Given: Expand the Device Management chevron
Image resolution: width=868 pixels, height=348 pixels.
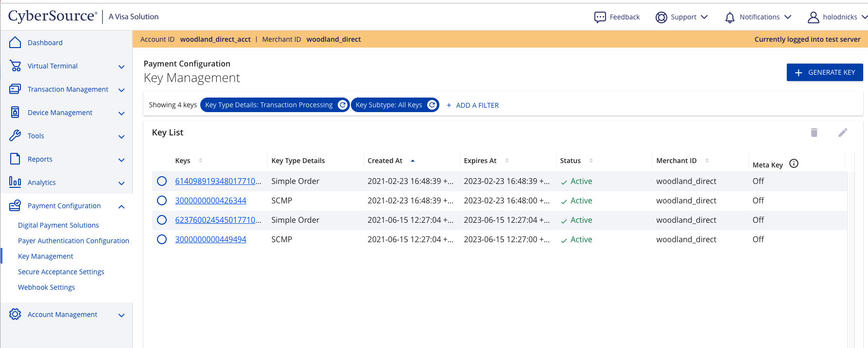Looking at the screenshot, I should point(122,114).
